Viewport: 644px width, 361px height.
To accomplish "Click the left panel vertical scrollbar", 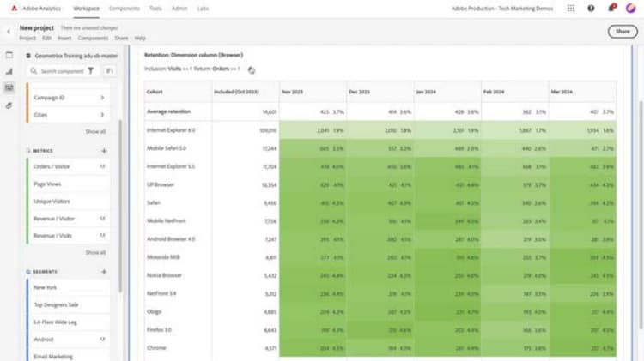I will pos(120,206).
